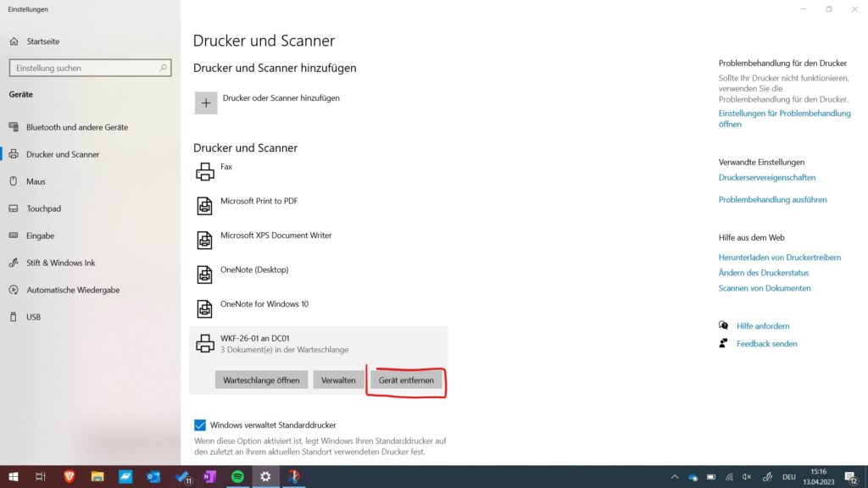This screenshot has width=868, height=488.
Task: Open File Explorer from taskbar
Action: (97, 476)
